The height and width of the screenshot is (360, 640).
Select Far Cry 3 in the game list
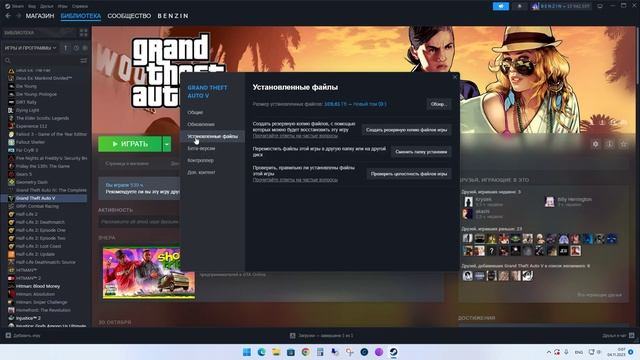pyautogui.click(x=27, y=150)
